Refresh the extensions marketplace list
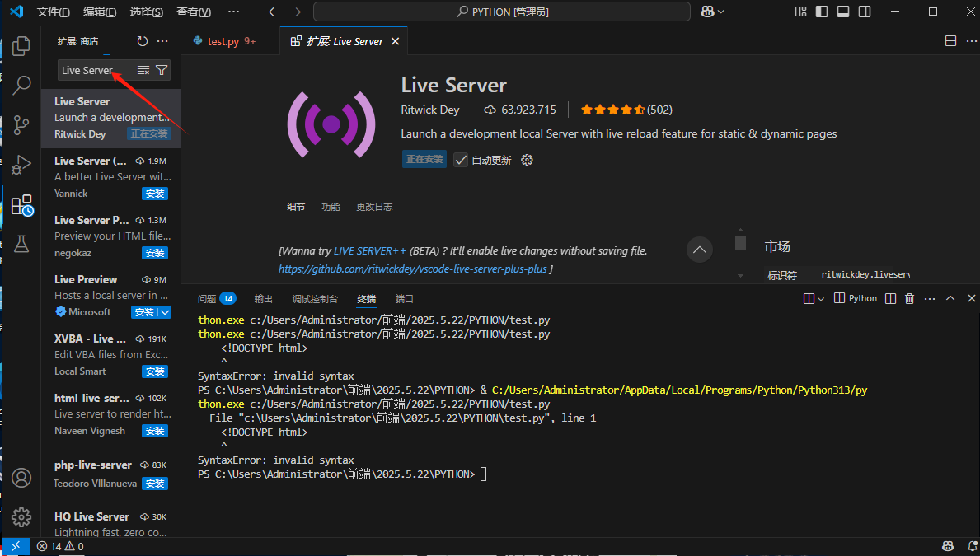This screenshot has width=980, height=556. point(143,41)
